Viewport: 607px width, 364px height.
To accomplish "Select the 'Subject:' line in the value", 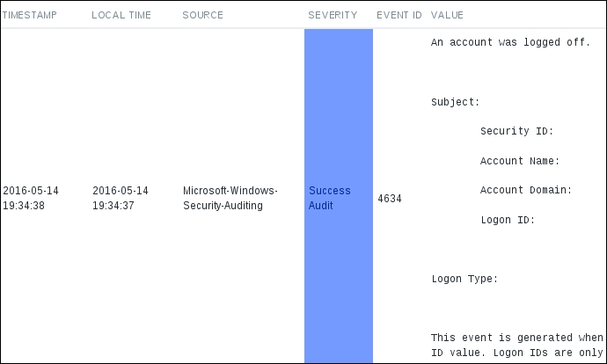I will click(x=455, y=102).
